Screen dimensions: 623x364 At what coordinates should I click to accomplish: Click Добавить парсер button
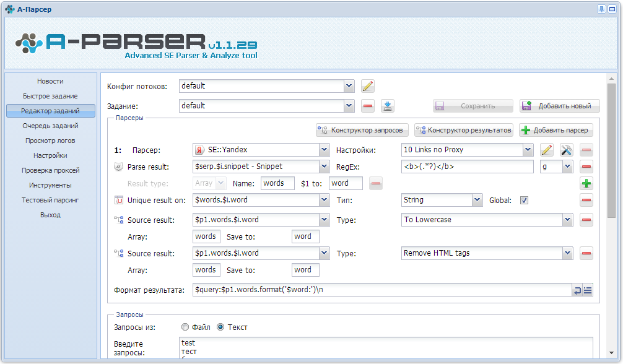point(556,130)
